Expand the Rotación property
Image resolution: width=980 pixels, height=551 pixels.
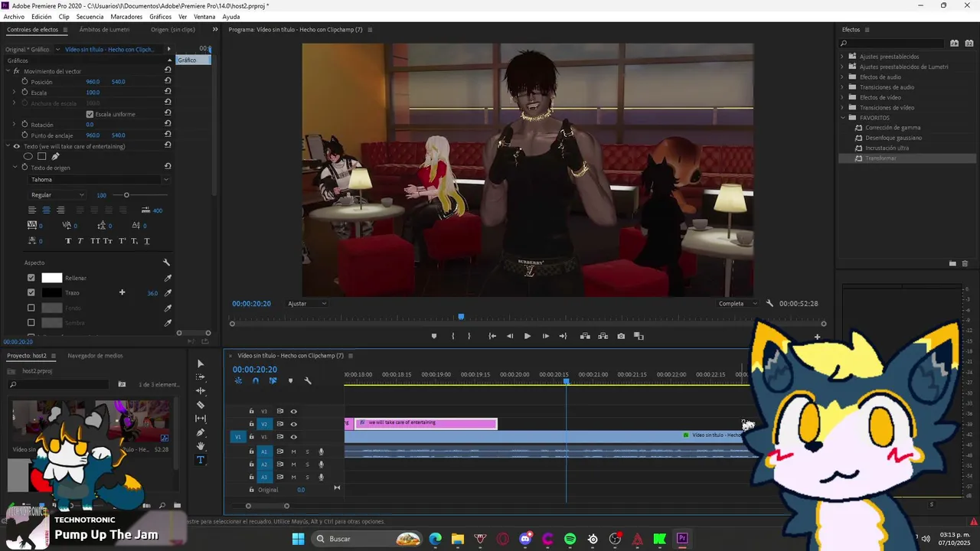(14, 125)
